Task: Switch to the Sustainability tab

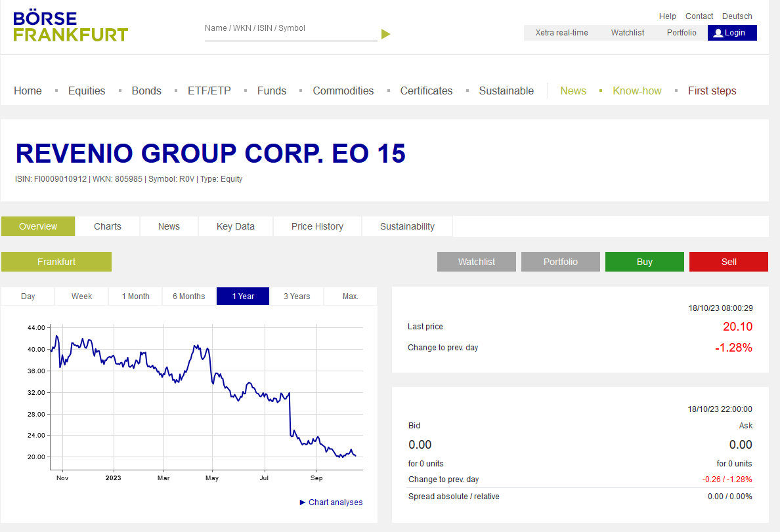Action: [x=407, y=226]
